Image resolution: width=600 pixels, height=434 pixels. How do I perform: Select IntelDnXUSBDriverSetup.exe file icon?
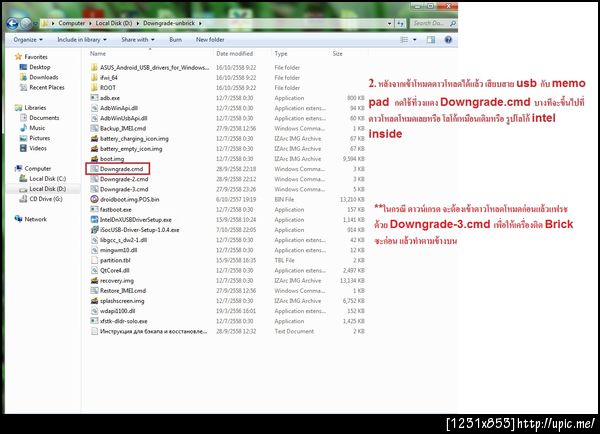[x=94, y=220]
